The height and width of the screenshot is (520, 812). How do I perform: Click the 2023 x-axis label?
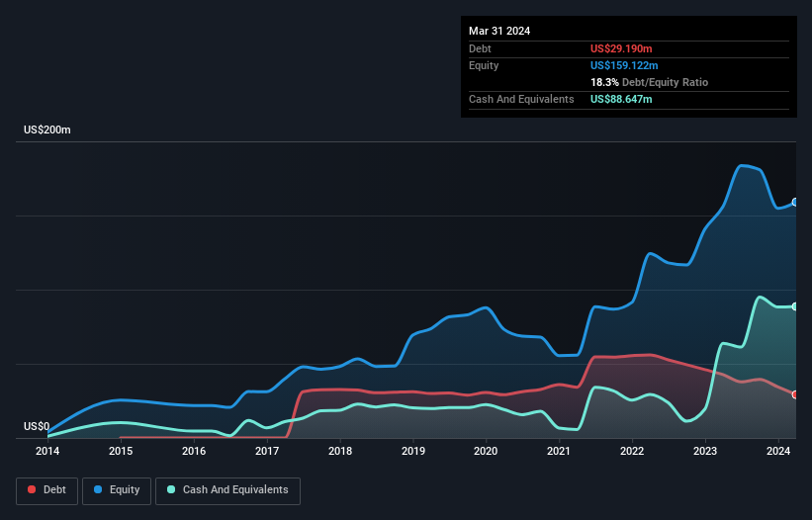tap(705, 451)
